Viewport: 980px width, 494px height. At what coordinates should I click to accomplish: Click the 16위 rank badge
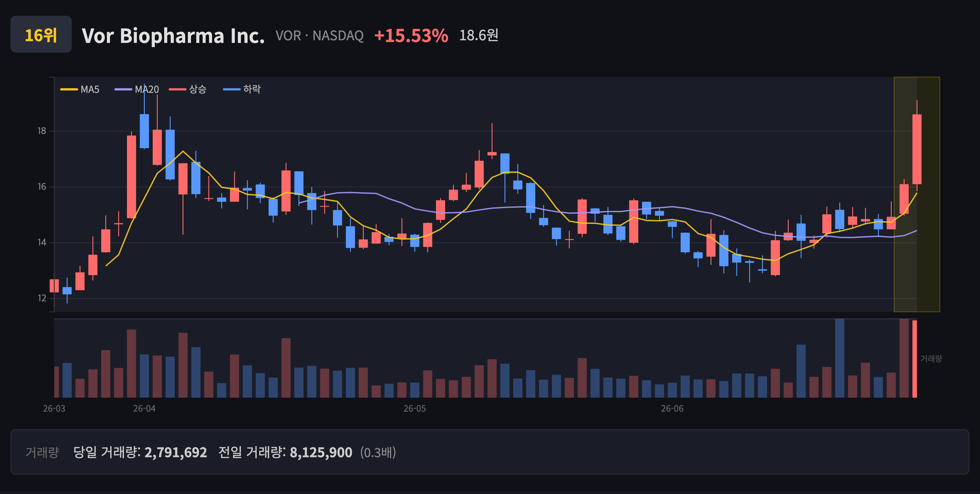pyautogui.click(x=41, y=34)
